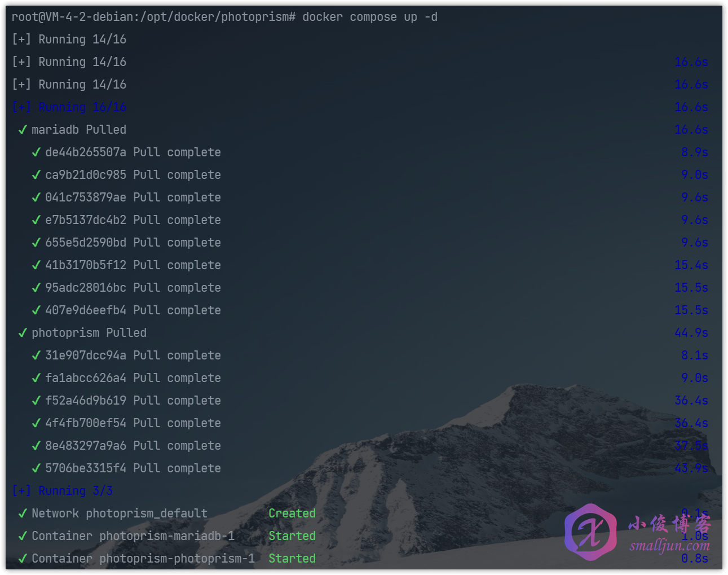Click the checkmark beside 'photoprism Pulled'
This screenshot has width=728, height=575.
click(x=23, y=333)
